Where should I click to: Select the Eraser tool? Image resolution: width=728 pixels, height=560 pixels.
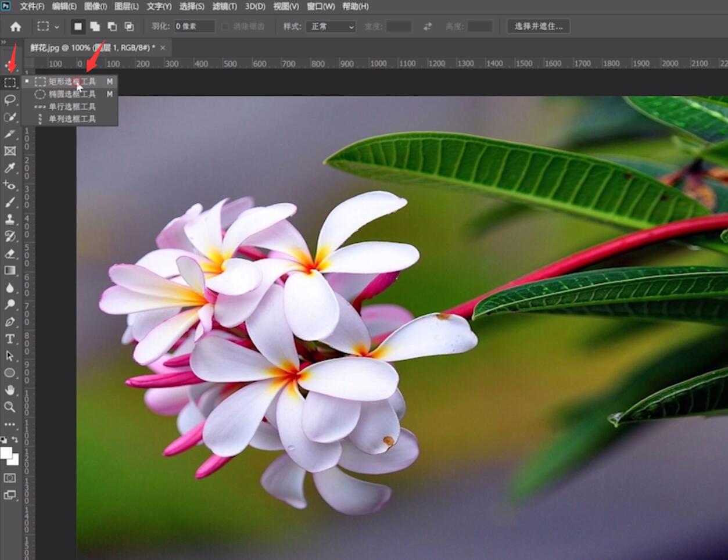10,253
